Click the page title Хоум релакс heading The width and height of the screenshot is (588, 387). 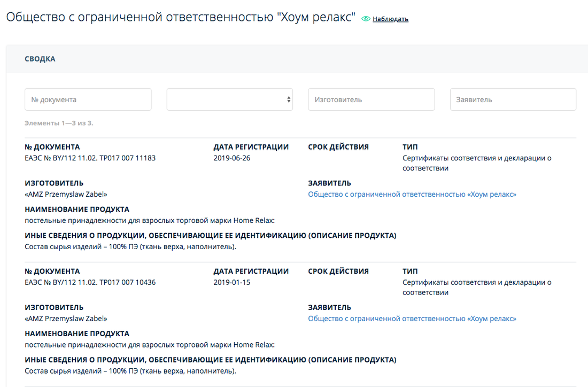tap(181, 17)
